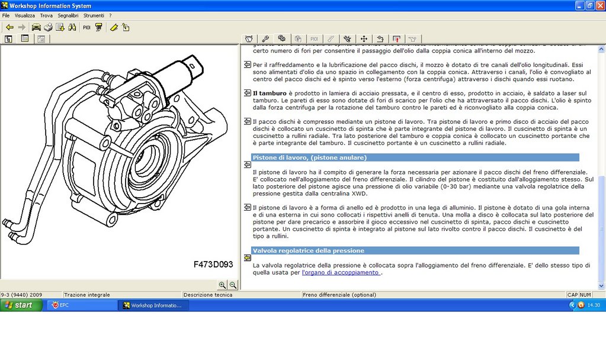The width and height of the screenshot is (606, 364).
Task: Click the yellow back arrow in toolbar
Action: [x=9, y=27]
